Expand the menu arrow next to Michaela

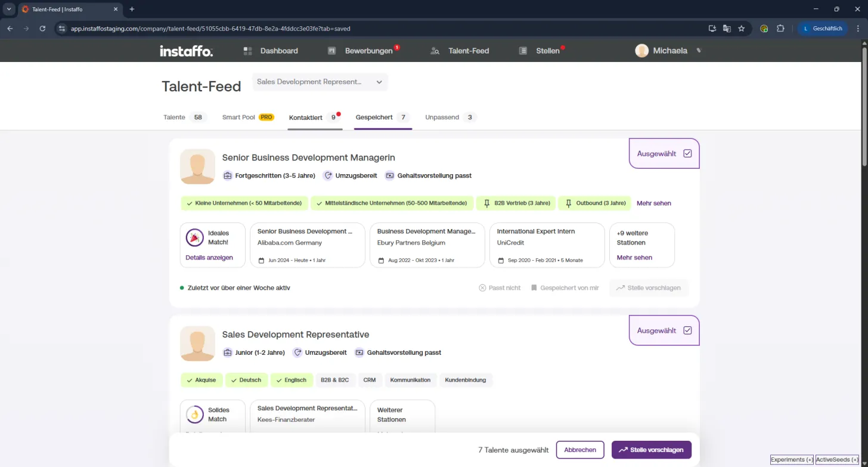point(699,51)
